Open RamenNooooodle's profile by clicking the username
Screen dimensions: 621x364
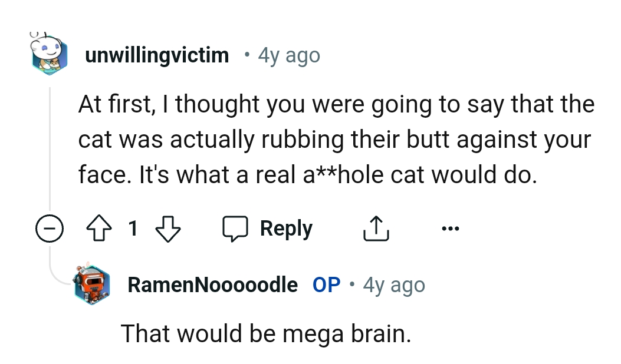point(212,284)
